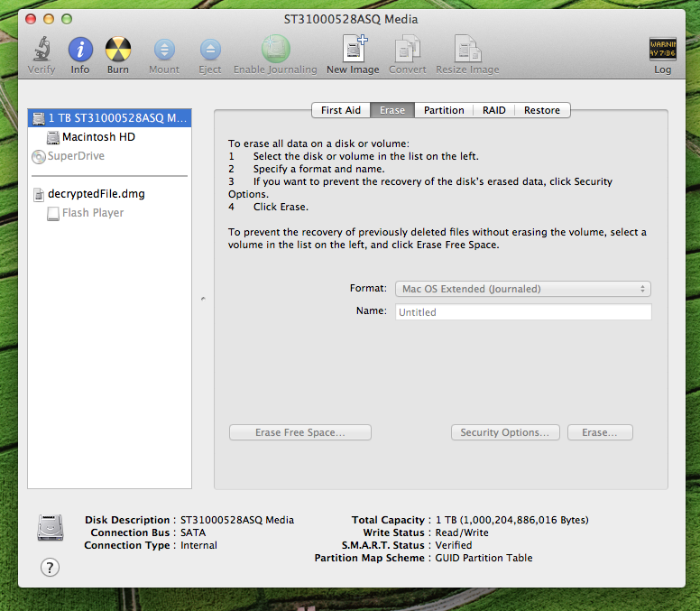
Task: Click the GUID Partition Table value
Action: pyautogui.click(x=484, y=558)
